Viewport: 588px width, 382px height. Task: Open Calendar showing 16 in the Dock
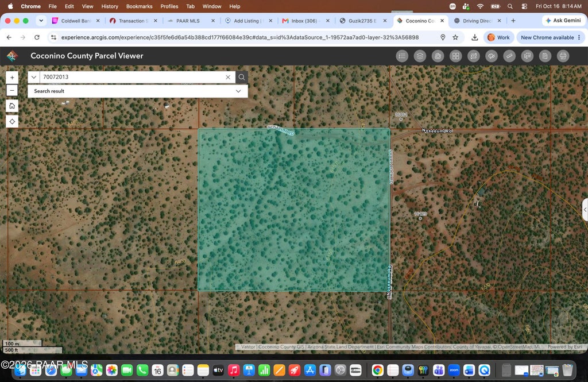157,371
